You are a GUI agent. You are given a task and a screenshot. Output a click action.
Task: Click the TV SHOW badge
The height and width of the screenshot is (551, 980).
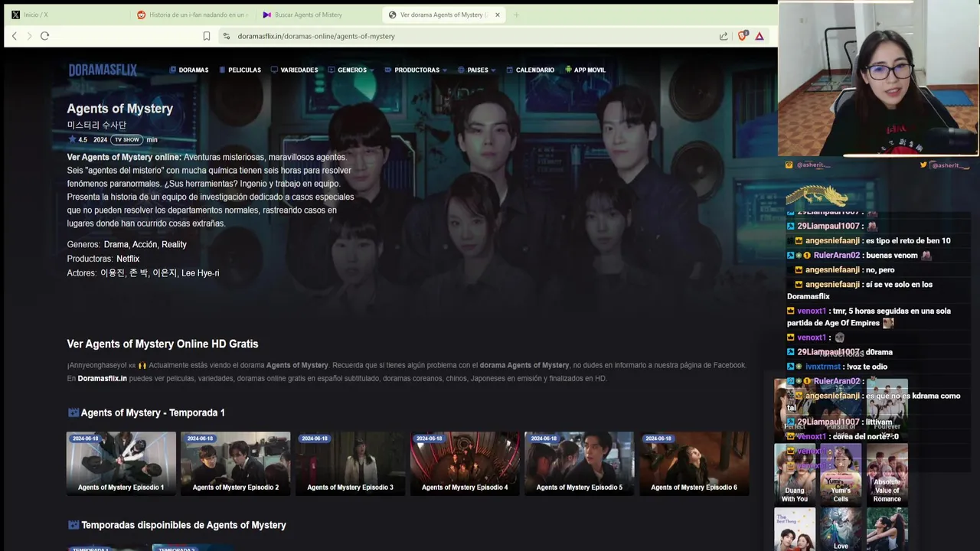[x=126, y=139]
